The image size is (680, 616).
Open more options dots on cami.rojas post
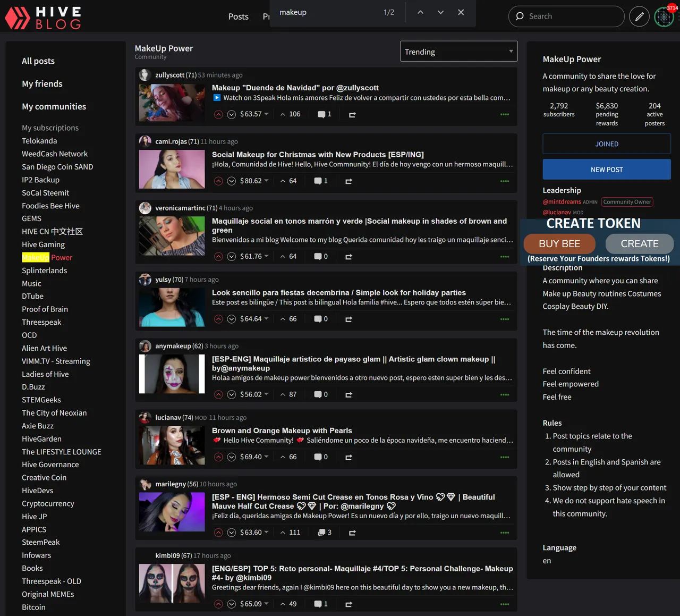tap(505, 181)
